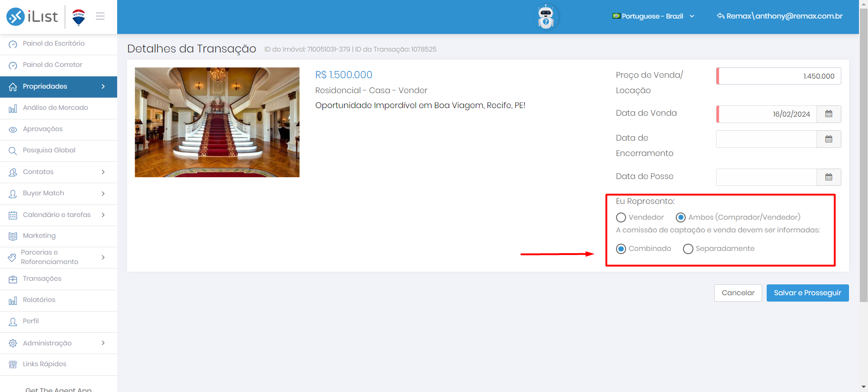868x392 pixels.
Task: Click the Aprovações eye icon
Action: click(x=13, y=129)
